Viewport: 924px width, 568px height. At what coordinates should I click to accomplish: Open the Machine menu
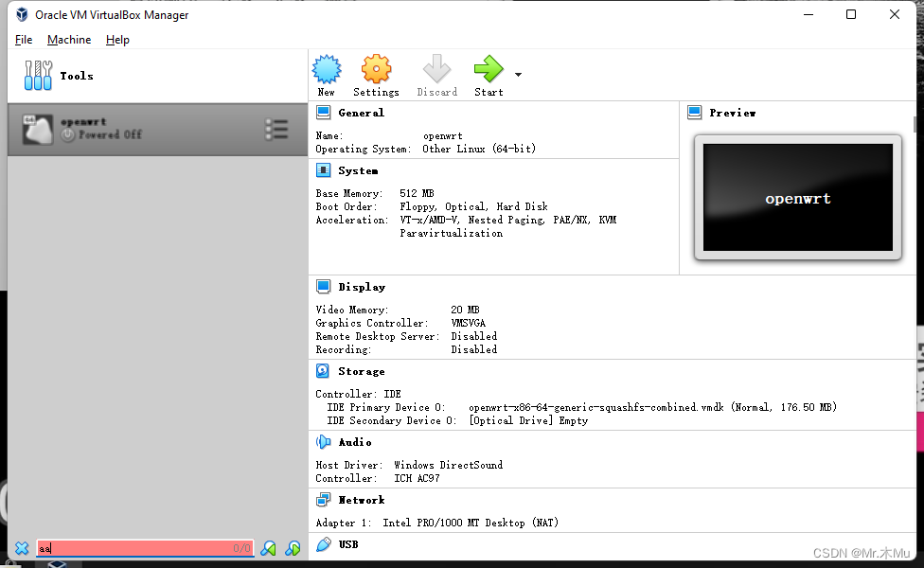pyautogui.click(x=69, y=40)
